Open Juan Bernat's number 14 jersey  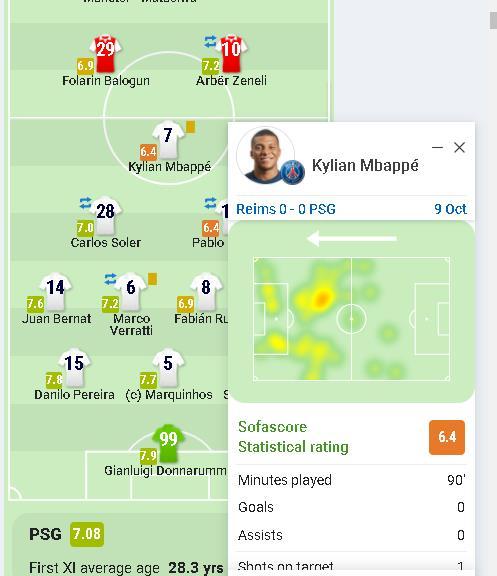coord(56,291)
